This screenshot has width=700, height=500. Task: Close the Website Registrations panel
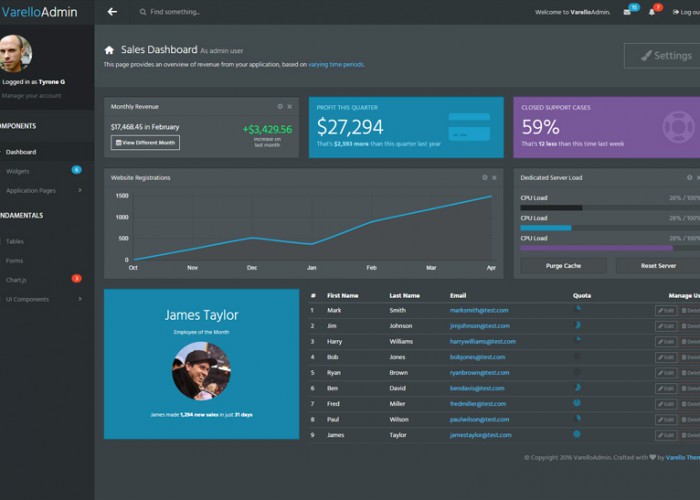pyautogui.click(x=494, y=177)
